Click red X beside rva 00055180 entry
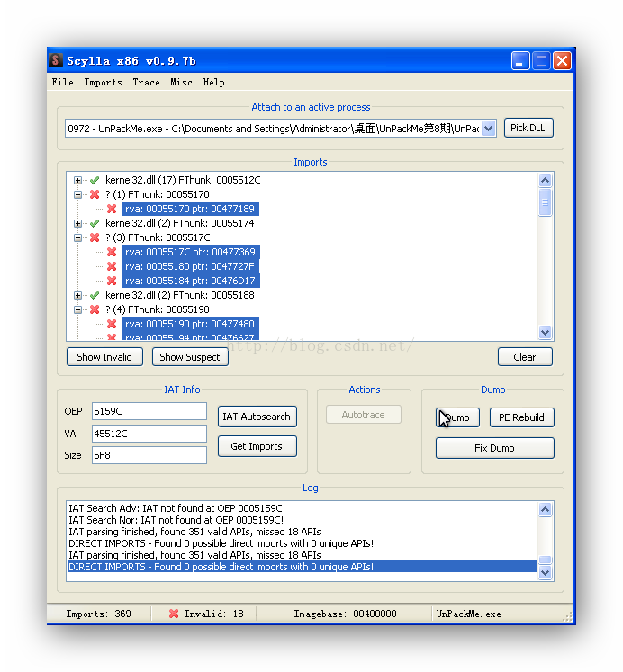 tap(112, 266)
